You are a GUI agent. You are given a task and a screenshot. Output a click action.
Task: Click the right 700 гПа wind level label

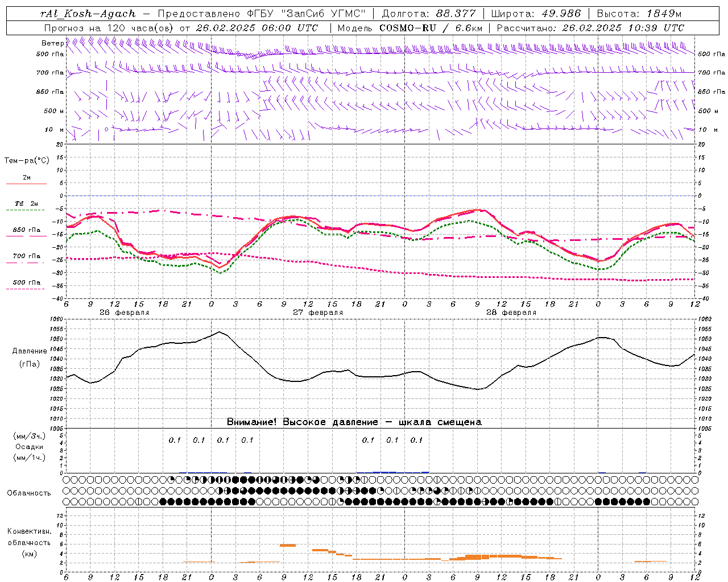coord(712,73)
